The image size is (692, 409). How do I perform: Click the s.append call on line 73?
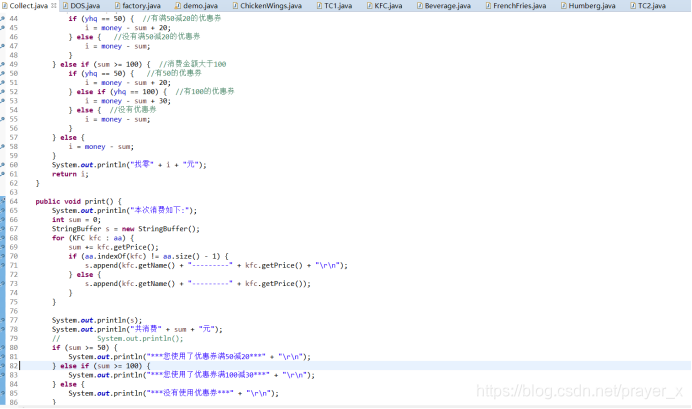click(x=198, y=284)
